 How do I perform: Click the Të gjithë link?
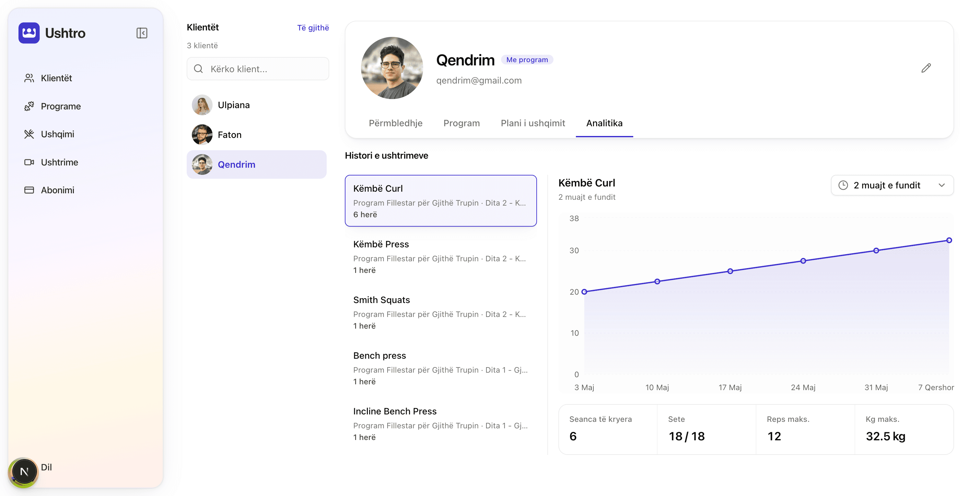(313, 28)
